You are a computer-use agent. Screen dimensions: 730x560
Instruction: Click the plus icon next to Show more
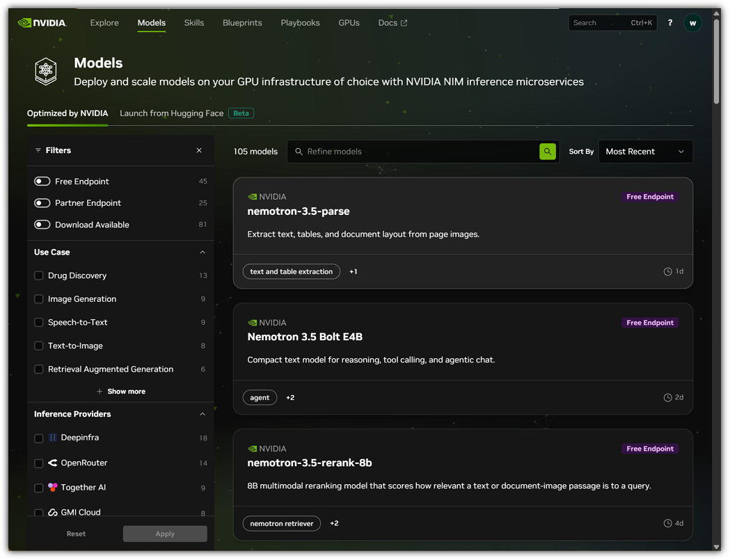coord(100,392)
